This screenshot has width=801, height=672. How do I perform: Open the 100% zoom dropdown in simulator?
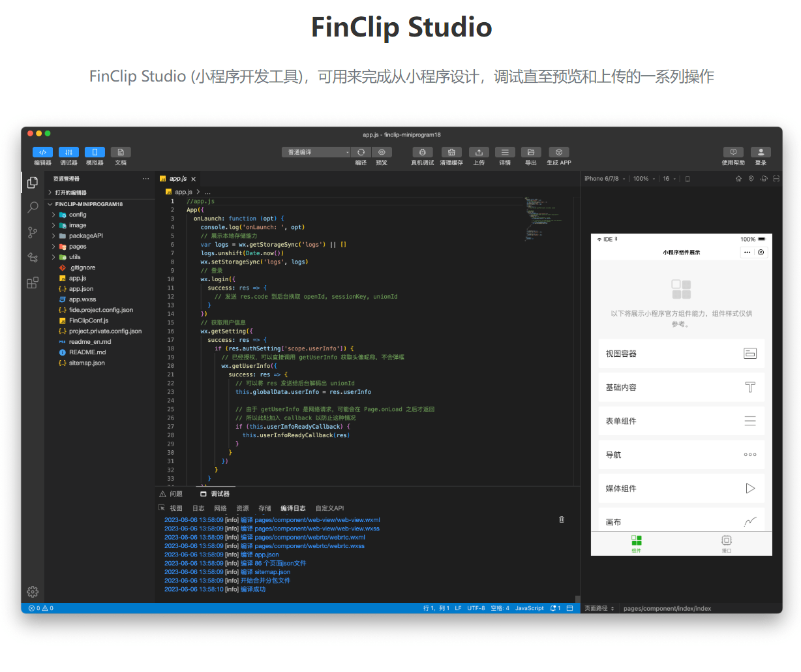[x=644, y=179]
